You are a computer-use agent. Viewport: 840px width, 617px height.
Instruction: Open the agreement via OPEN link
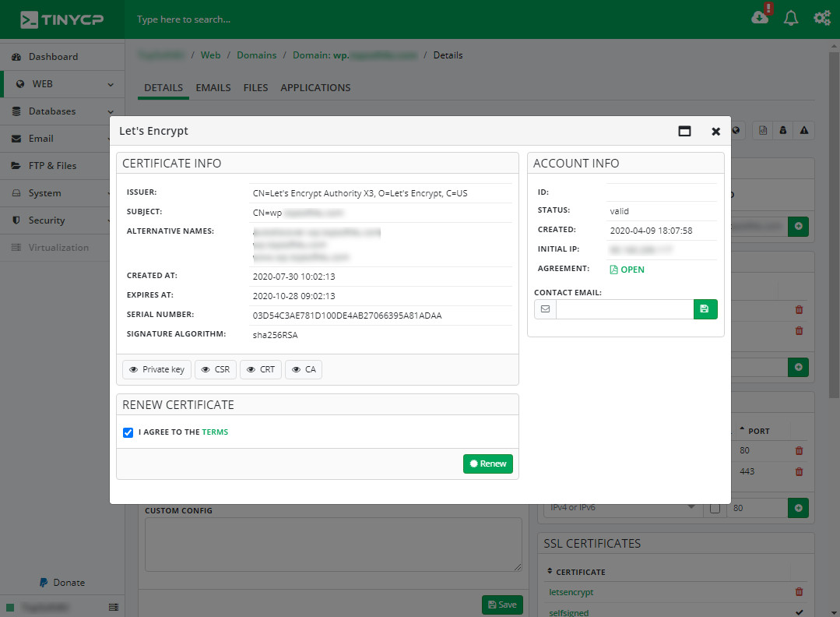627,270
